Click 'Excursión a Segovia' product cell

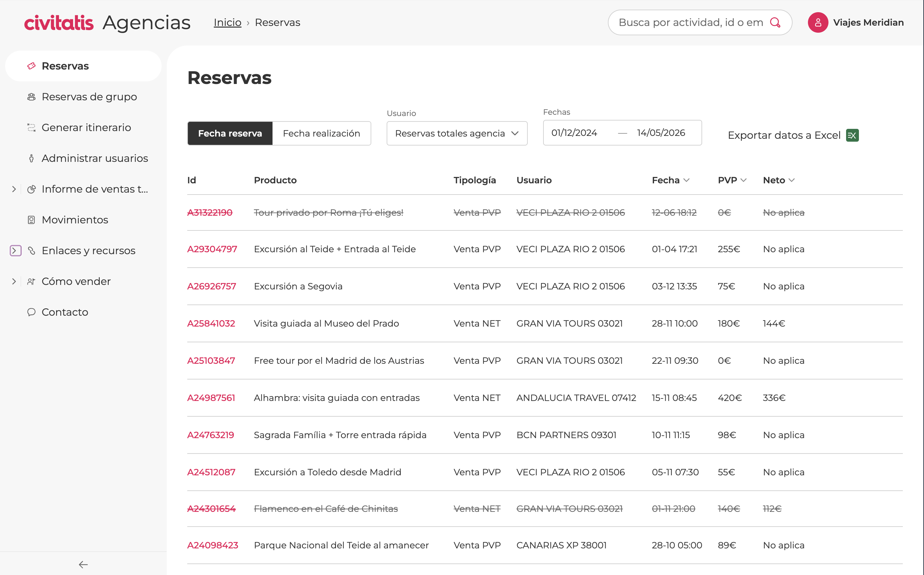click(x=298, y=286)
